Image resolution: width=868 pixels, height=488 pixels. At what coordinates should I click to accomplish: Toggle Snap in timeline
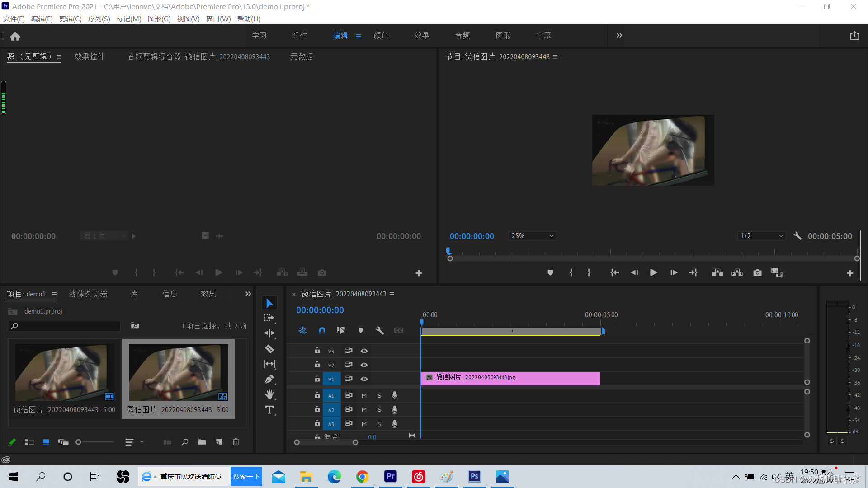click(x=322, y=331)
